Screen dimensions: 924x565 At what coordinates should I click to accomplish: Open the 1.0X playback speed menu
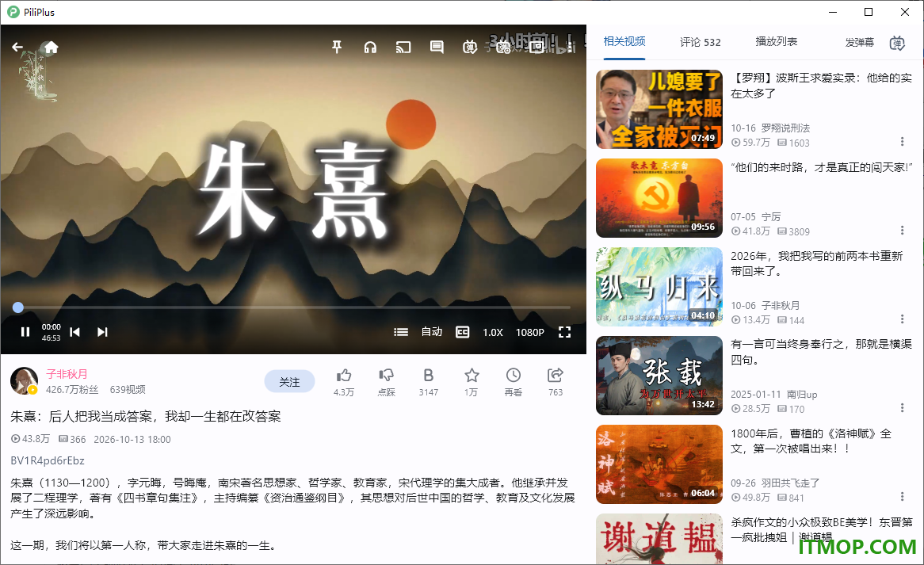pos(493,332)
